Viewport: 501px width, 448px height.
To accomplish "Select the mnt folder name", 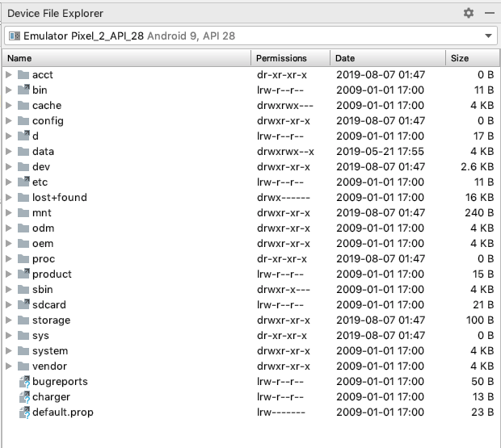I will (x=42, y=212).
